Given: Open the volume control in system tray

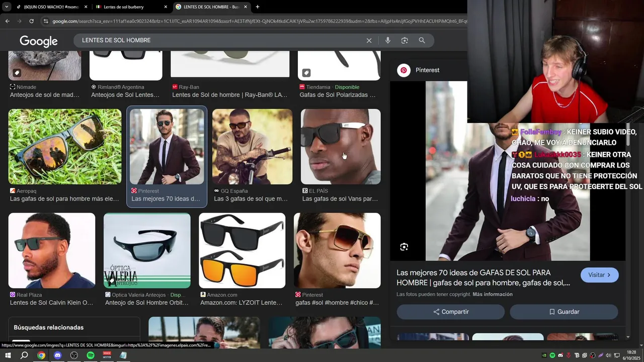Looking at the screenshot, I should (x=608, y=355).
